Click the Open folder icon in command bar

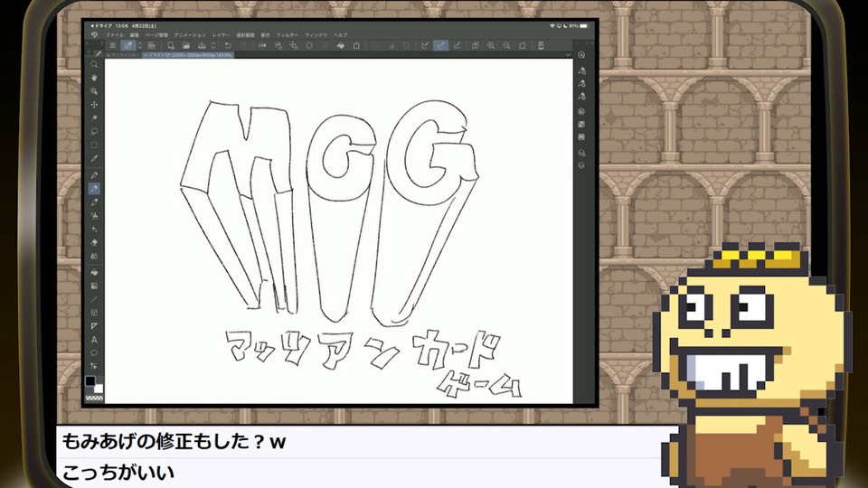pyautogui.click(x=186, y=46)
